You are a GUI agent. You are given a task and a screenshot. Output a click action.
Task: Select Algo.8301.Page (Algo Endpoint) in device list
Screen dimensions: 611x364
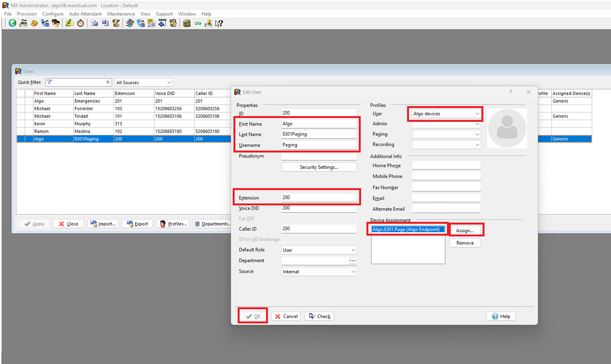click(x=408, y=230)
